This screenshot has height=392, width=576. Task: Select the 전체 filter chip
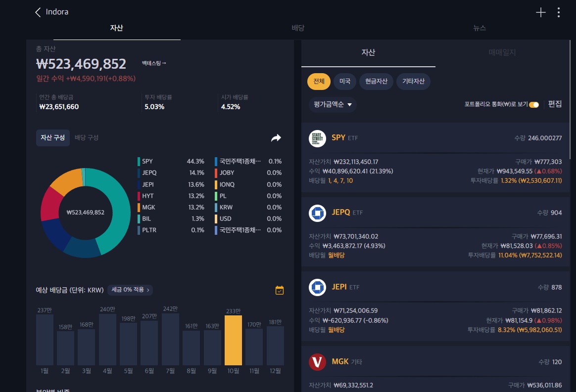click(x=319, y=82)
